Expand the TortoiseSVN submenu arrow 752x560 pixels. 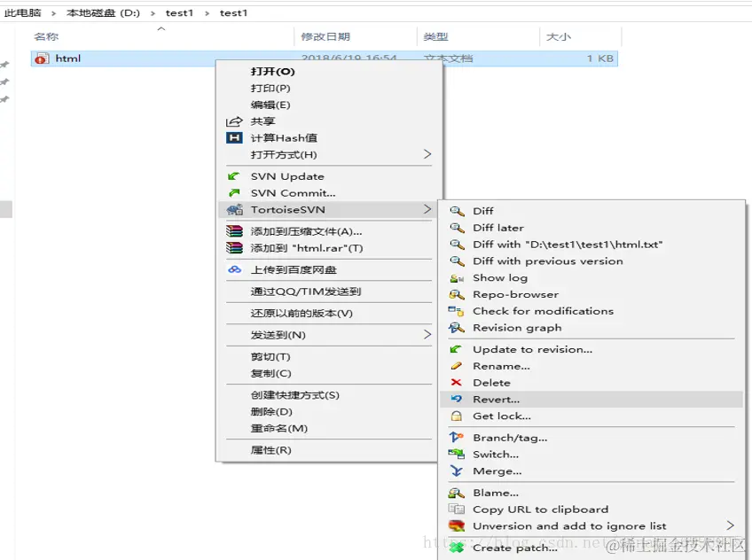tap(427, 209)
